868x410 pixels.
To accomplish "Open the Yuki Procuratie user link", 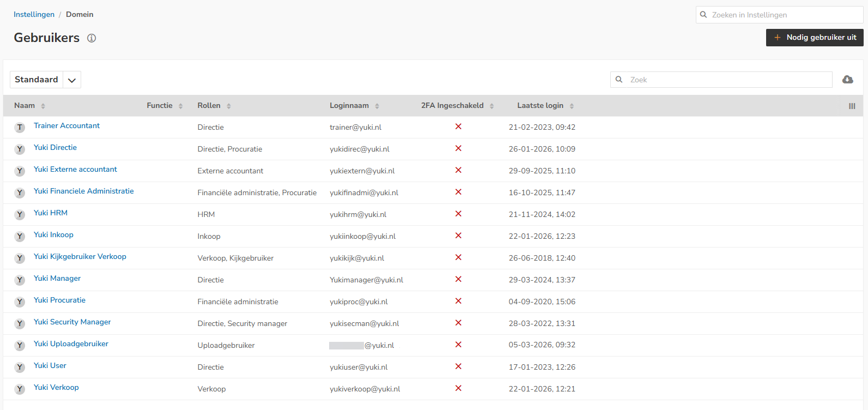I will [x=59, y=300].
